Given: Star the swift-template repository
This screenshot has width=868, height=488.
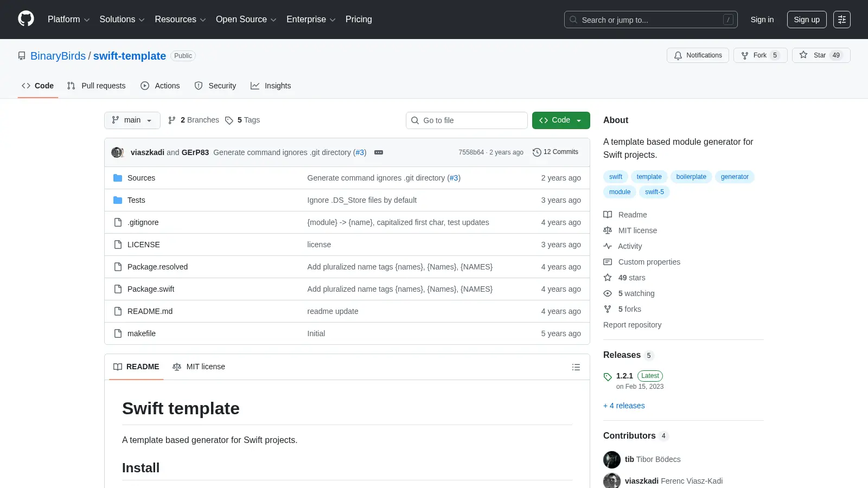Looking at the screenshot, I should coord(821,55).
